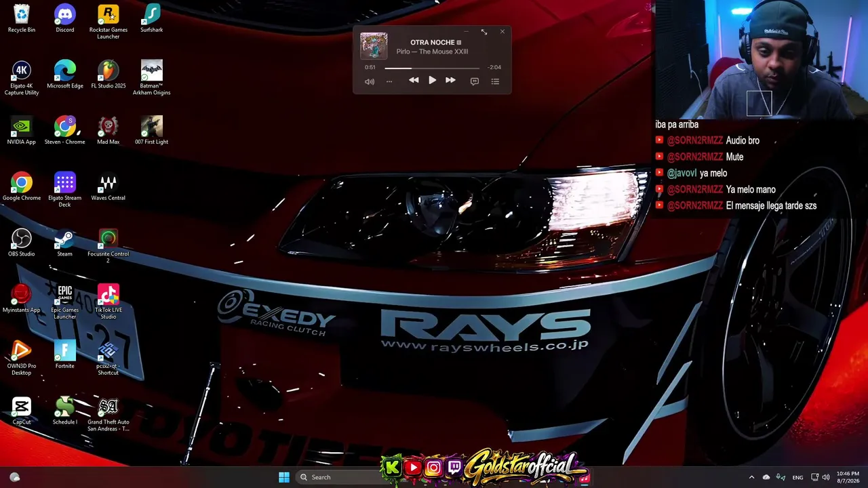The width and height of the screenshot is (868, 488).
Task: Launch FL Studio 2025 shortcut
Action: (x=108, y=75)
